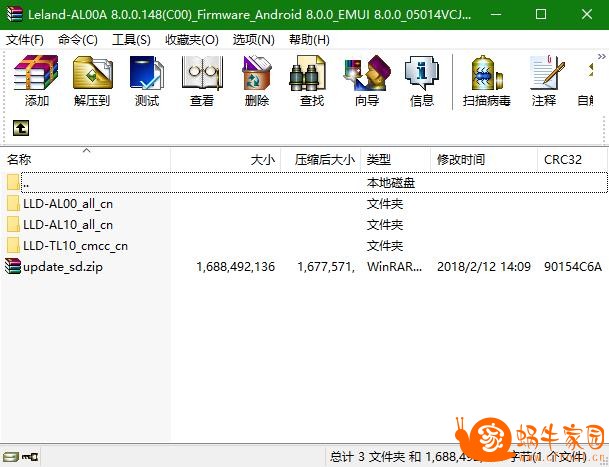The width and height of the screenshot is (609, 467).
Task: Go up one folder level arrow
Action: point(21,128)
